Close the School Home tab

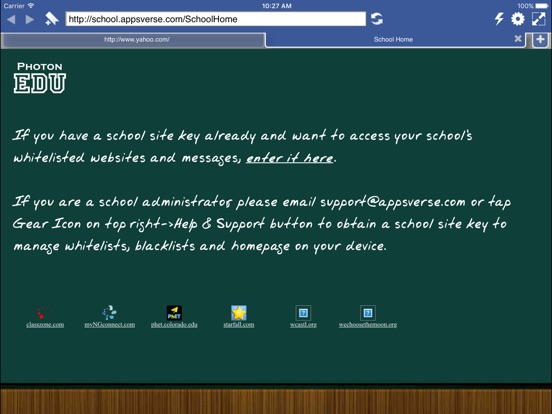pos(518,39)
